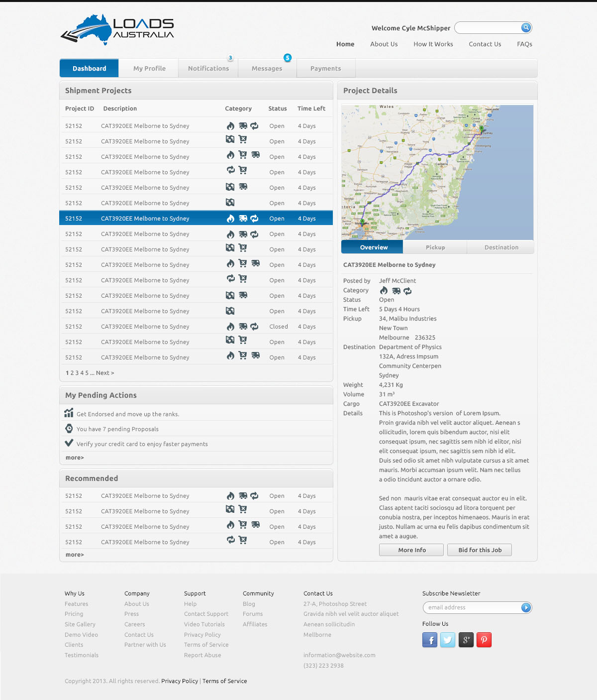Click the Get Endorsed chart icon
597x700 pixels.
(69, 413)
